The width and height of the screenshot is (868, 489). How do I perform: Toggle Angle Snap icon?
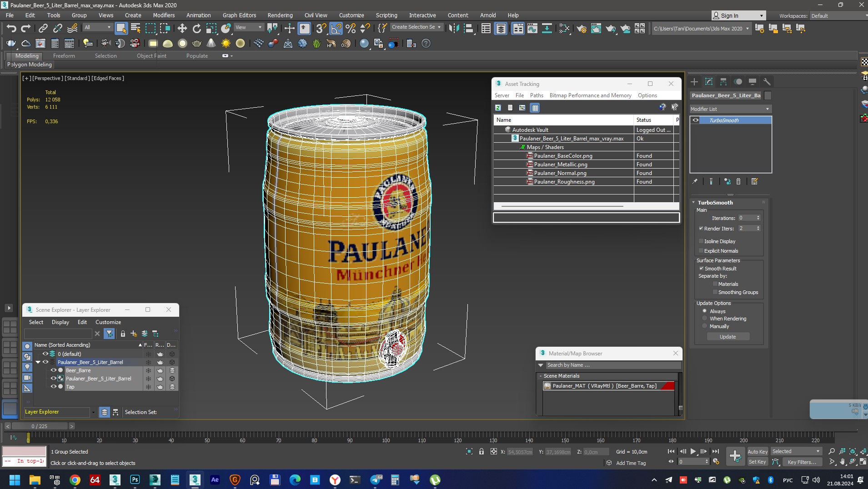coord(336,28)
